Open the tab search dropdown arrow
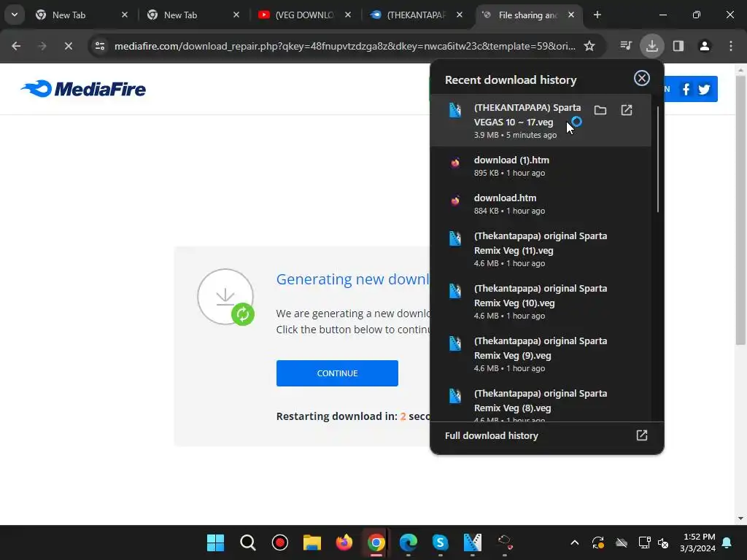This screenshot has height=560, width=747. [15, 15]
